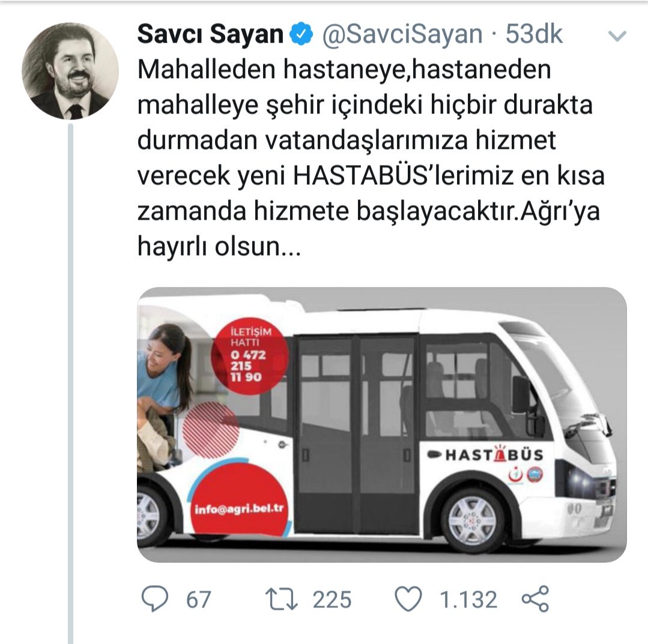This screenshot has height=644, width=648.
Task: Open Savcı Sayan's profile picture
Action: [70, 71]
